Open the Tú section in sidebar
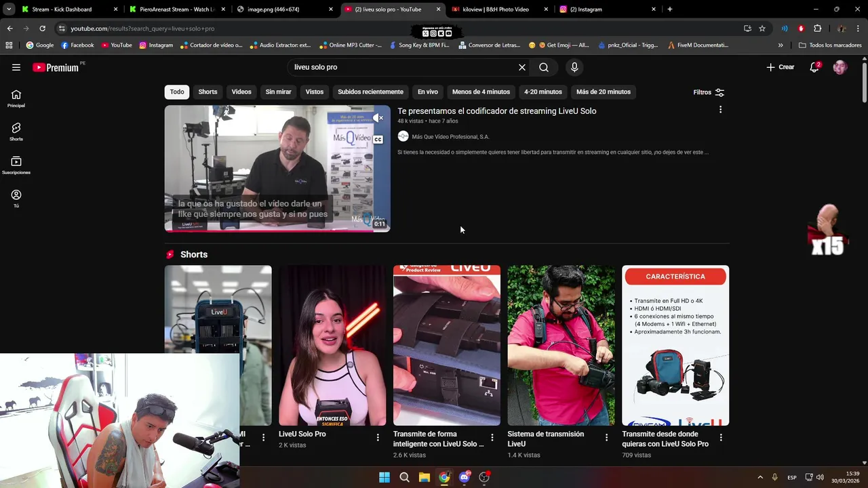This screenshot has width=868, height=488. click(x=16, y=199)
